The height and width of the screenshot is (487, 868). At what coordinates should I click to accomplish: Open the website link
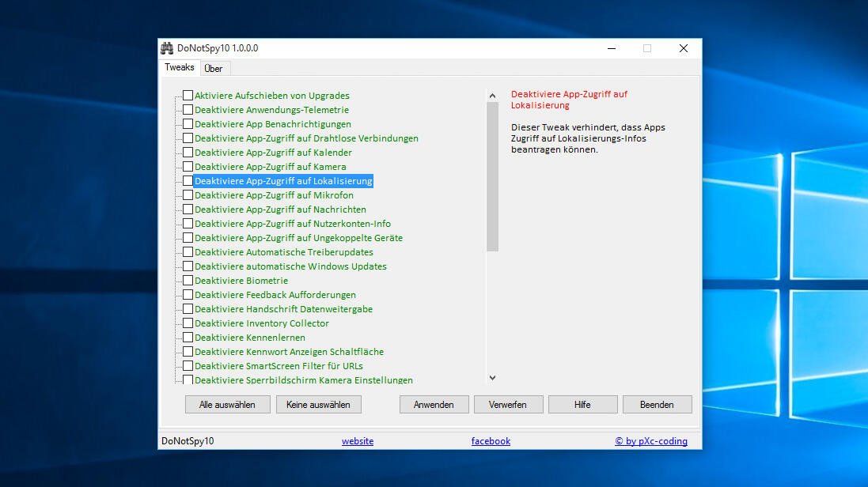pyautogui.click(x=358, y=441)
